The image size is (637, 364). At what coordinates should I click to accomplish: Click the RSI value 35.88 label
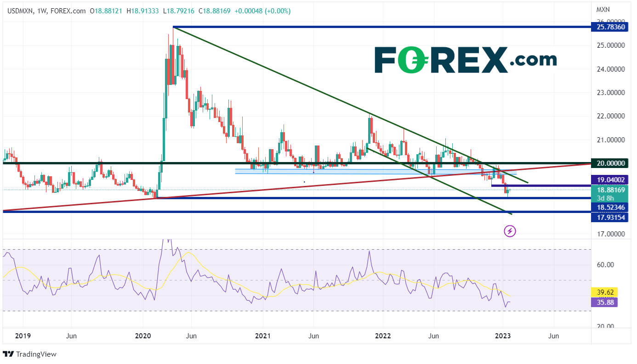point(605,302)
